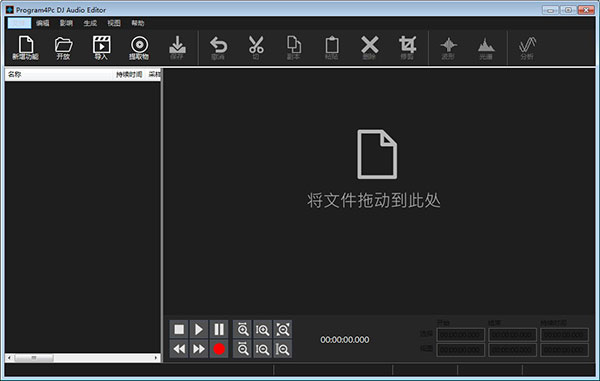Click the file list scrollbar left arrow
The width and height of the screenshot is (600, 381).
(9, 358)
